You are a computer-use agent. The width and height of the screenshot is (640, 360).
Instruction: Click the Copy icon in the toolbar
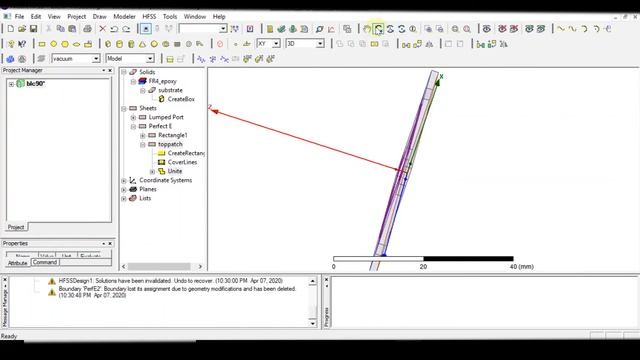click(60, 29)
